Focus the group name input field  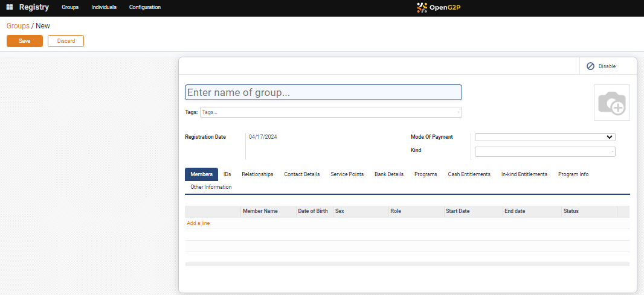click(x=323, y=92)
